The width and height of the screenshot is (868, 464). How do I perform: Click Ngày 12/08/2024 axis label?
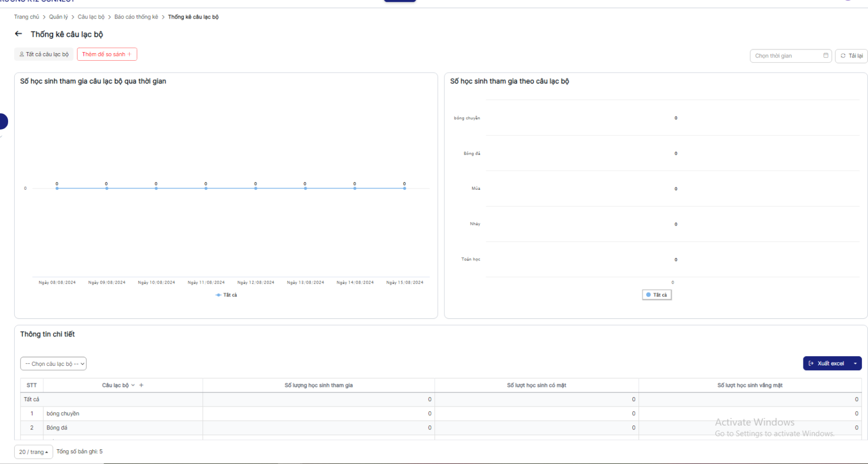click(x=256, y=282)
